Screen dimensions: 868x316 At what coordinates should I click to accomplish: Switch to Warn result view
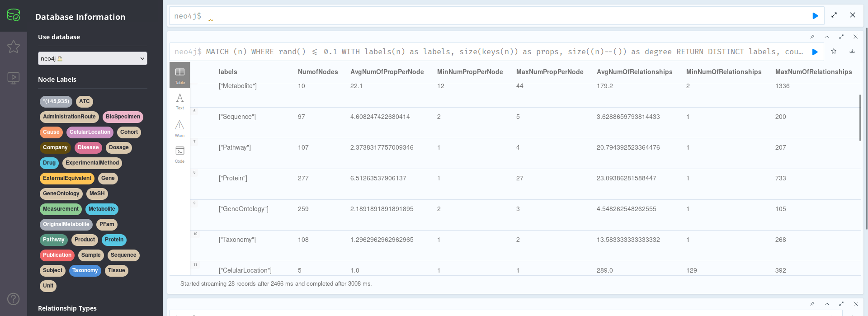coord(180,128)
